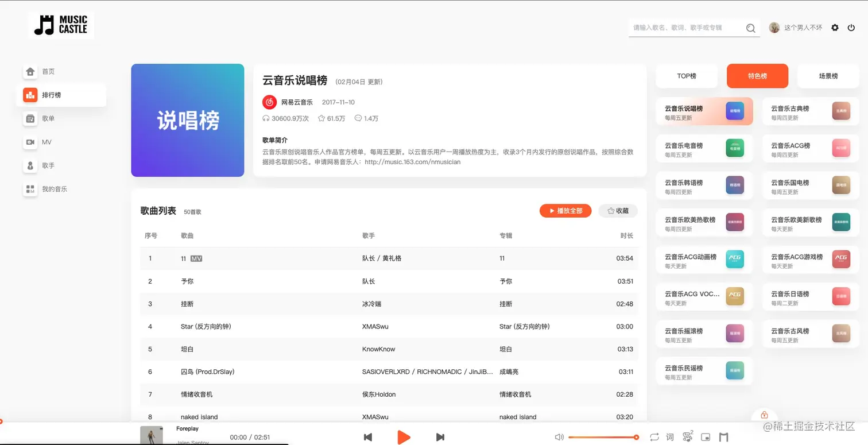Open the 云音乐ACG榜 chart card
This screenshot has height=445, width=868.
tap(811, 148)
